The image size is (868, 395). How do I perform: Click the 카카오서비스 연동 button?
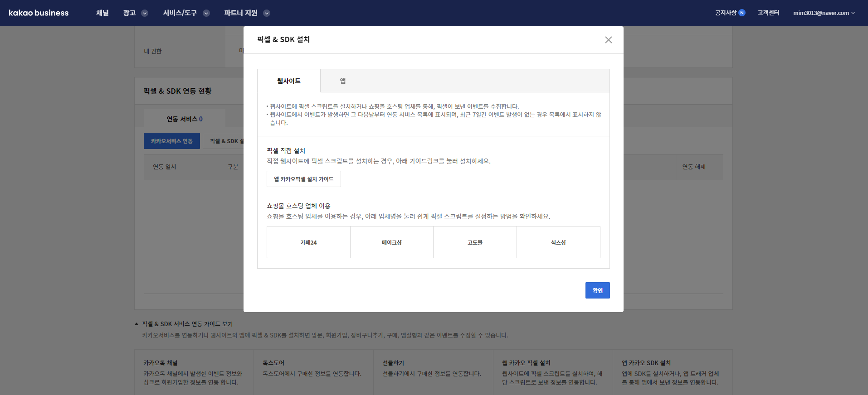tap(172, 141)
